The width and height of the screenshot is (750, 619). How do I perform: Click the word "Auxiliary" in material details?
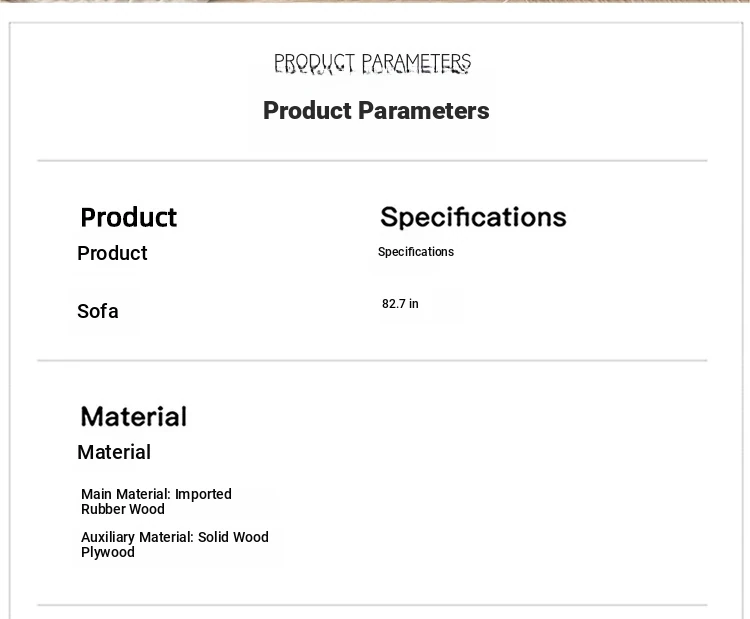click(x=108, y=537)
